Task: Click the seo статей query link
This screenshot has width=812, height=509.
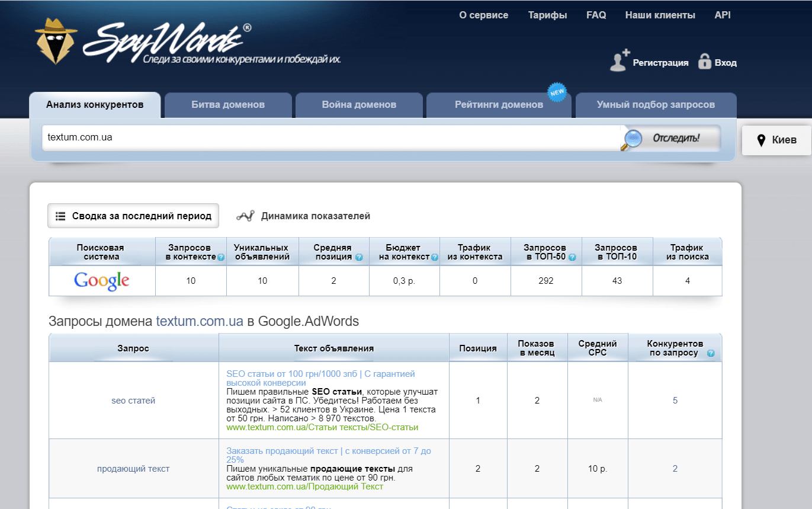Action: point(133,401)
